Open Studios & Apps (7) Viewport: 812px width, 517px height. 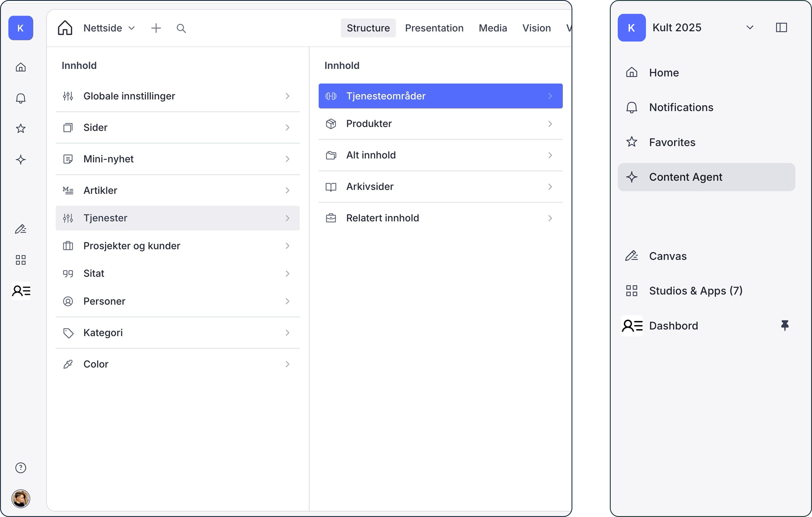pos(695,290)
